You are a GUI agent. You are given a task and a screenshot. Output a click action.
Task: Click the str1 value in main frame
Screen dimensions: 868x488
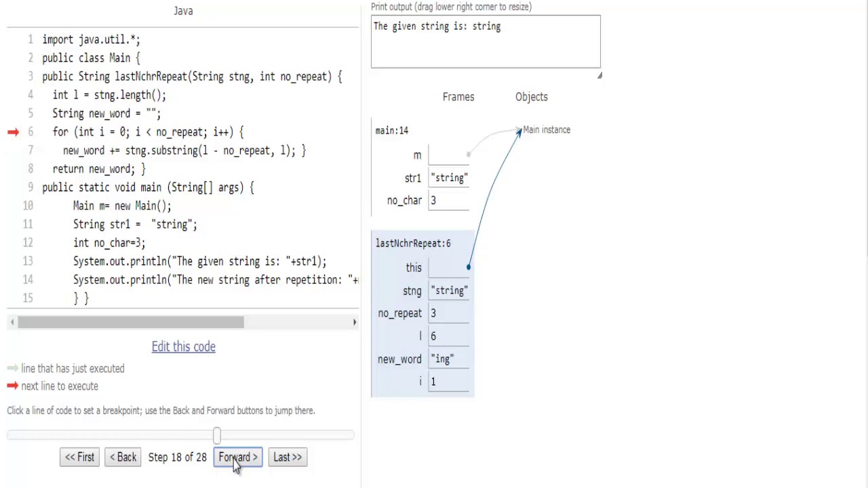(x=449, y=178)
